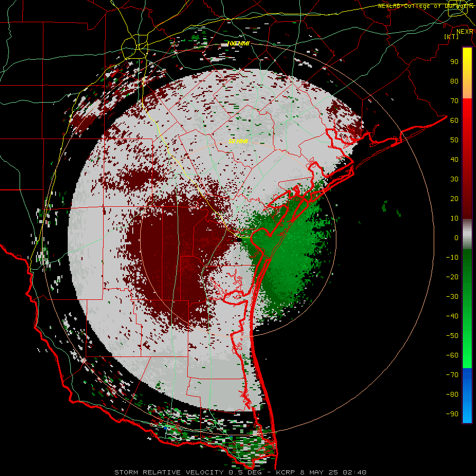
Task: Select the -40 value on velocity scale
Action: click(452, 316)
